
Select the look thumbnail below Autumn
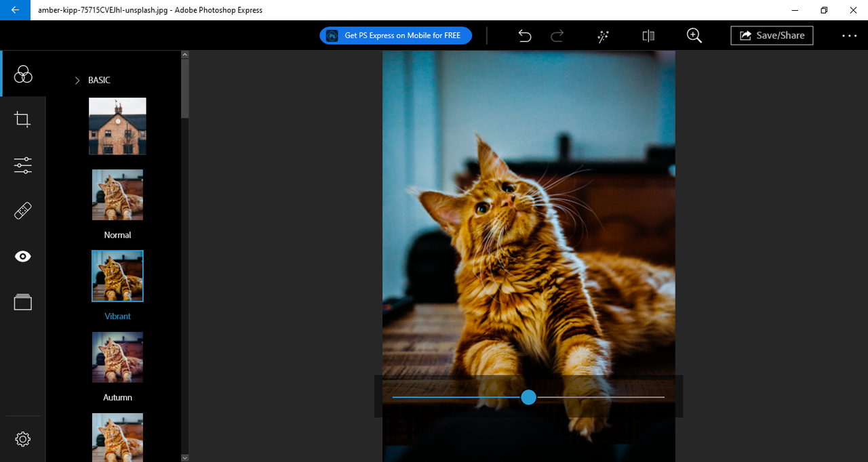pyautogui.click(x=117, y=437)
